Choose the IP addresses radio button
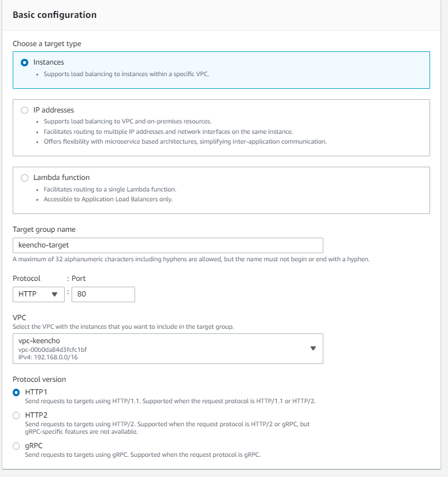This screenshot has height=477, width=448. [x=24, y=110]
